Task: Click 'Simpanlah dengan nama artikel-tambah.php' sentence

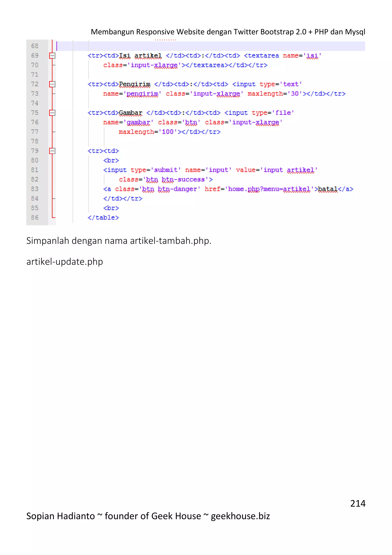Action: (119, 241)
